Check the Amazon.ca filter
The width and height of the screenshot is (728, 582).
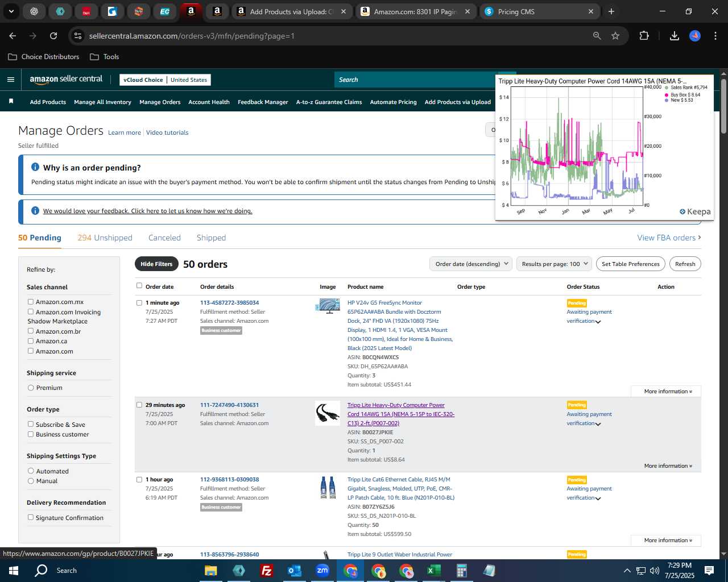coord(31,340)
